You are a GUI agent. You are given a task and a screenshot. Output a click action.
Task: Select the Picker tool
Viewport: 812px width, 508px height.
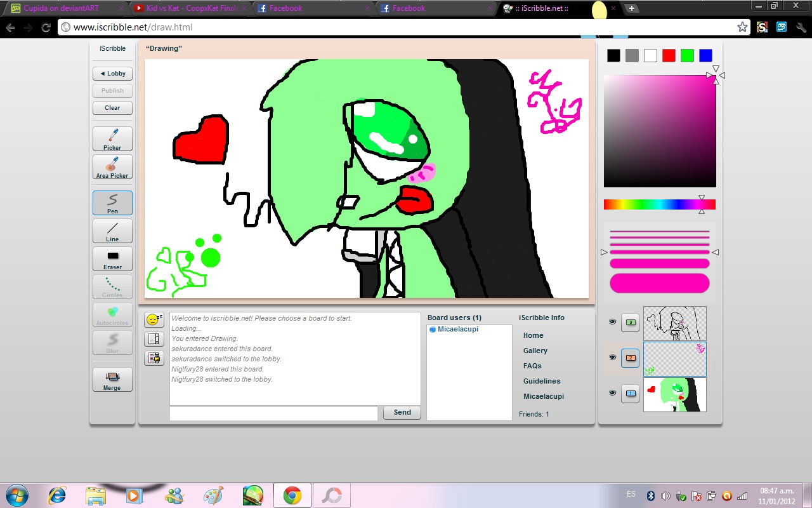pyautogui.click(x=112, y=139)
